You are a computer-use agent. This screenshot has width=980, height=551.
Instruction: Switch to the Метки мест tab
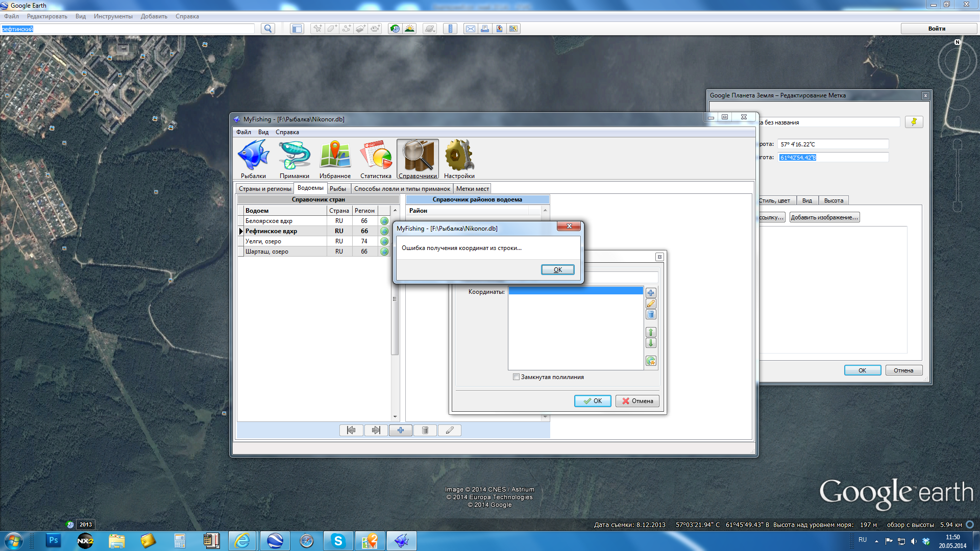point(473,189)
